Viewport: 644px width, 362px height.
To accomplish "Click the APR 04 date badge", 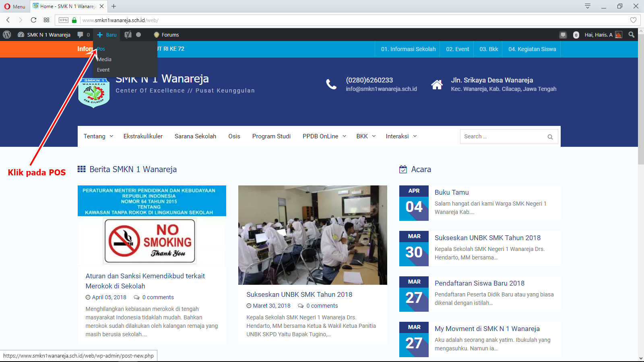I will [414, 203].
